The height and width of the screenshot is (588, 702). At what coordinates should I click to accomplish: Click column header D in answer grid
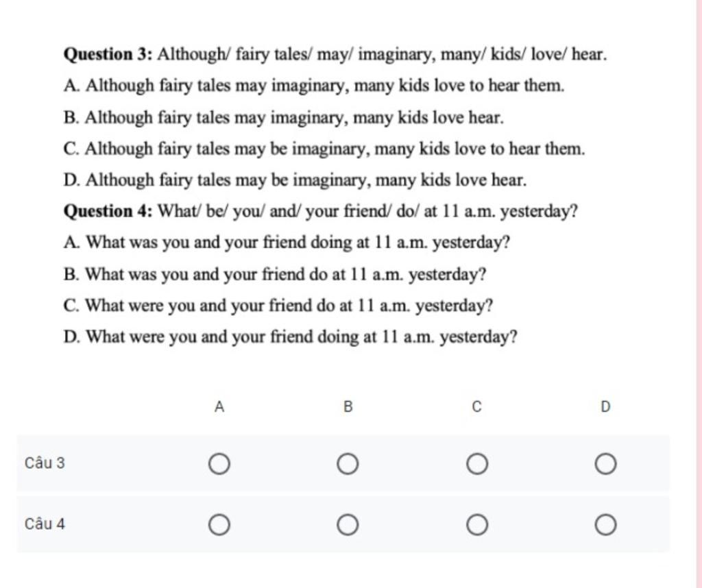[x=605, y=407]
